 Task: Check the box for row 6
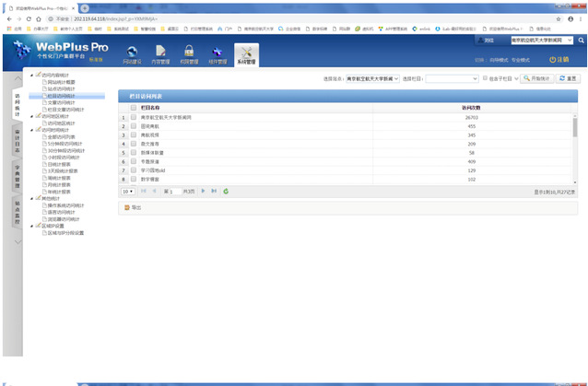(x=133, y=161)
